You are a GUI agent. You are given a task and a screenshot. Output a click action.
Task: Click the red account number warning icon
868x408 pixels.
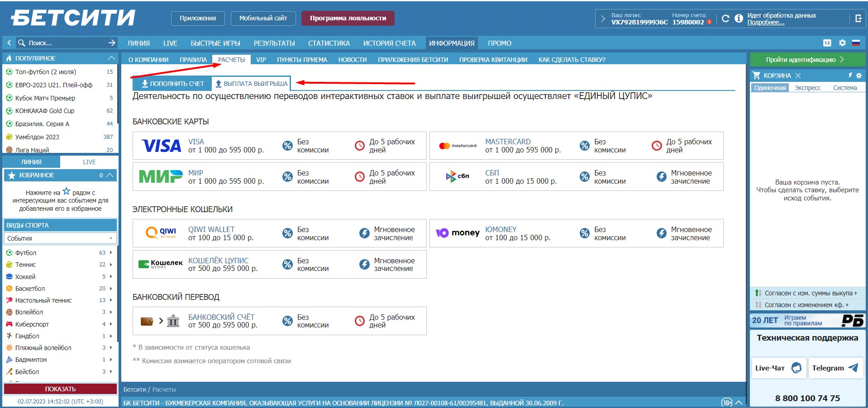coord(709,22)
